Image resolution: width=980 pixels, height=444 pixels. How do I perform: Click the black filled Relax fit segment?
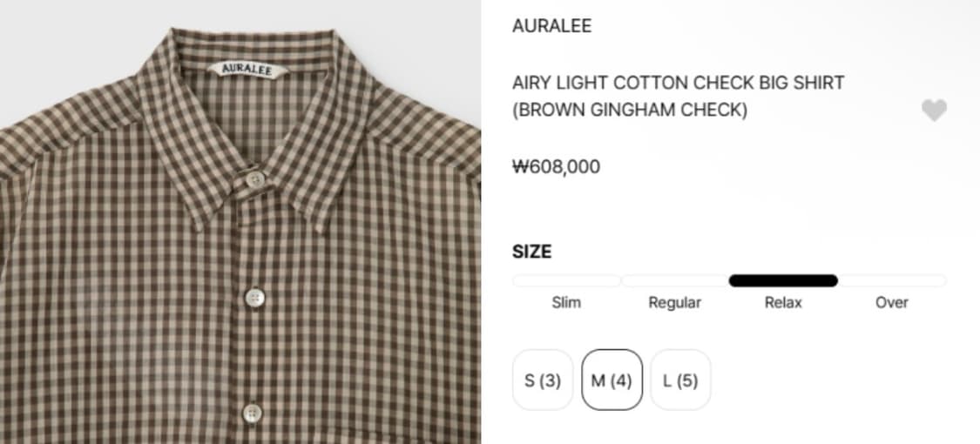pyautogui.click(x=783, y=280)
